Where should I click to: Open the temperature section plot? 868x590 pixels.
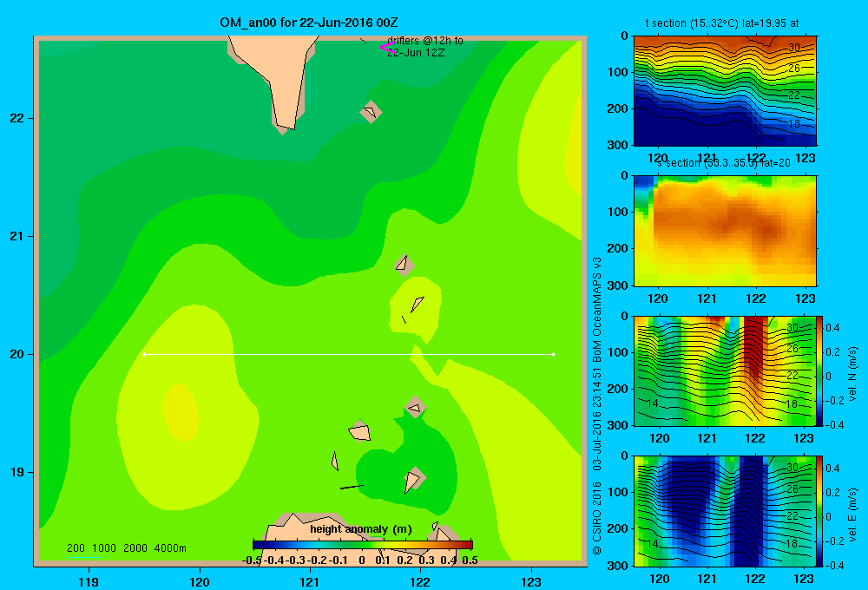point(725,91)
